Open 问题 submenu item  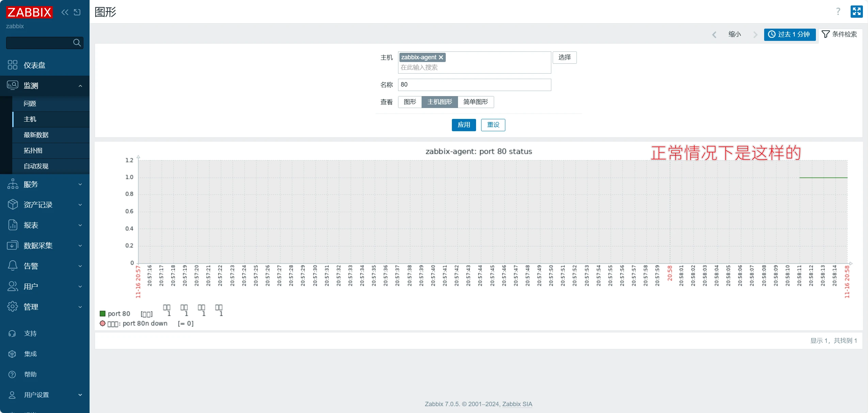(x=30, y=104)
